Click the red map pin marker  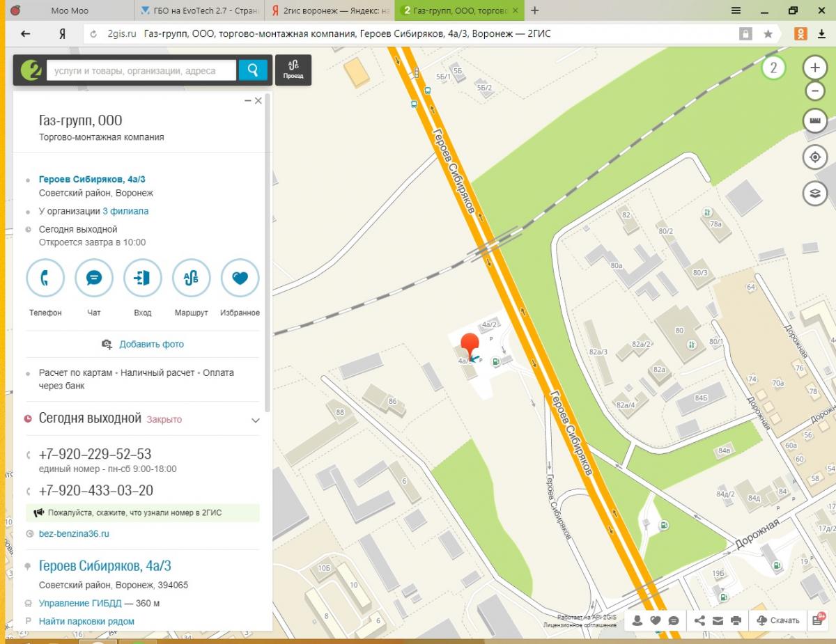(x=471, y=347)
